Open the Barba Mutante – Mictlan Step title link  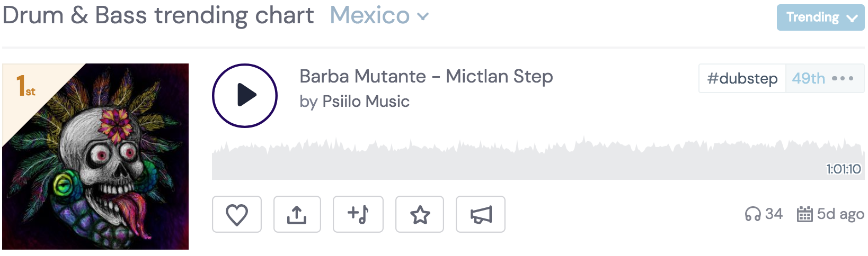[x=426, y=76]
